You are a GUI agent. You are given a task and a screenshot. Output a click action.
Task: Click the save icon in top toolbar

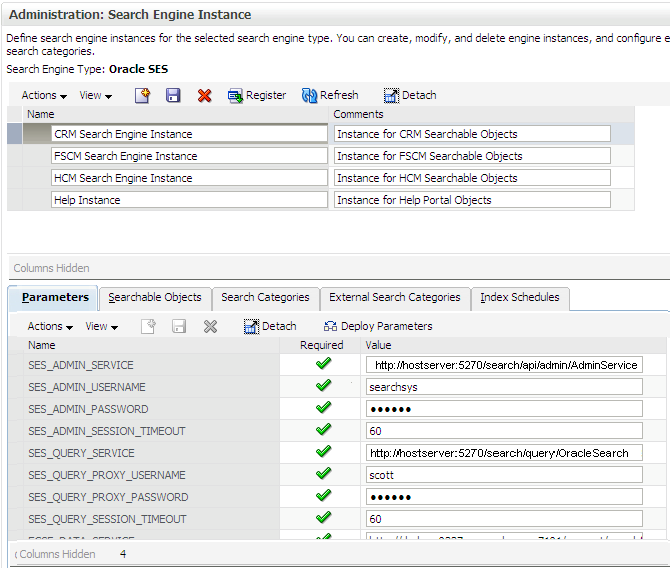coord(173,95)
